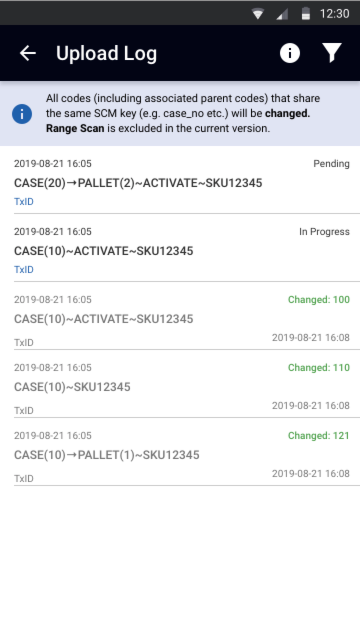The height and width of the screenshot is (641, 360).
Task: Open the filter funnel icon
Action: pos(332,53)
